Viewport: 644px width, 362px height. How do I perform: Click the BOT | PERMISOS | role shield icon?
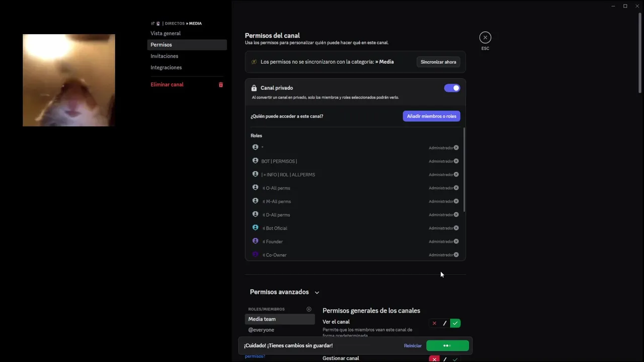pyautogui.click(x=255, y=160)
